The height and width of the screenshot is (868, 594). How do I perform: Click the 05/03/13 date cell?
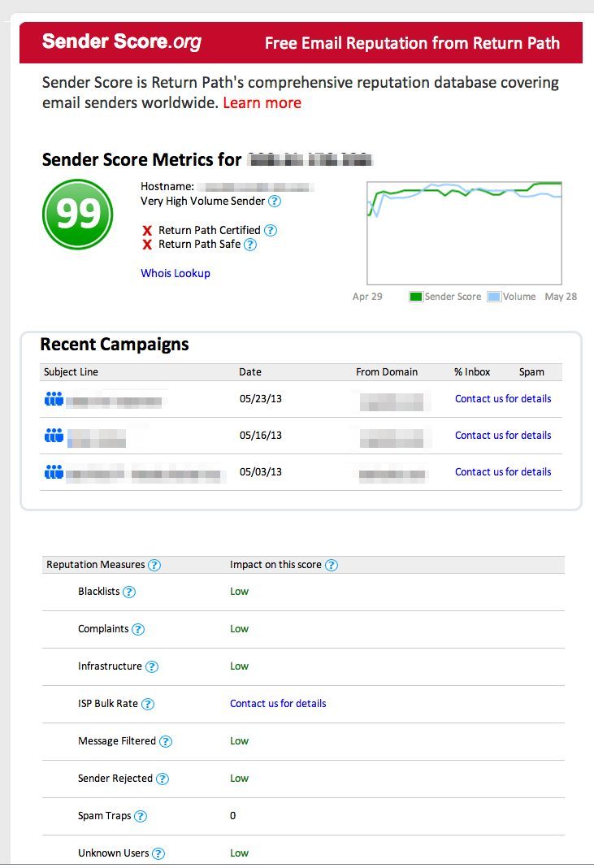[261, 471]
